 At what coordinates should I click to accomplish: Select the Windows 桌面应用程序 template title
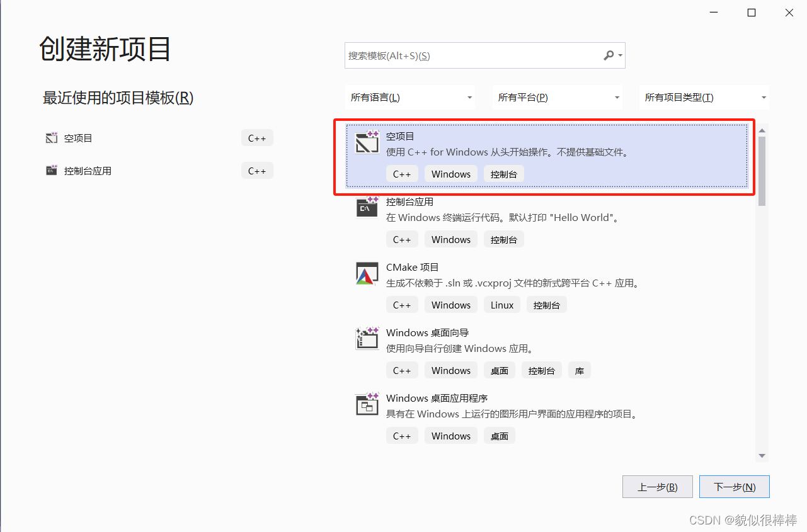click(x=437, y=398)
